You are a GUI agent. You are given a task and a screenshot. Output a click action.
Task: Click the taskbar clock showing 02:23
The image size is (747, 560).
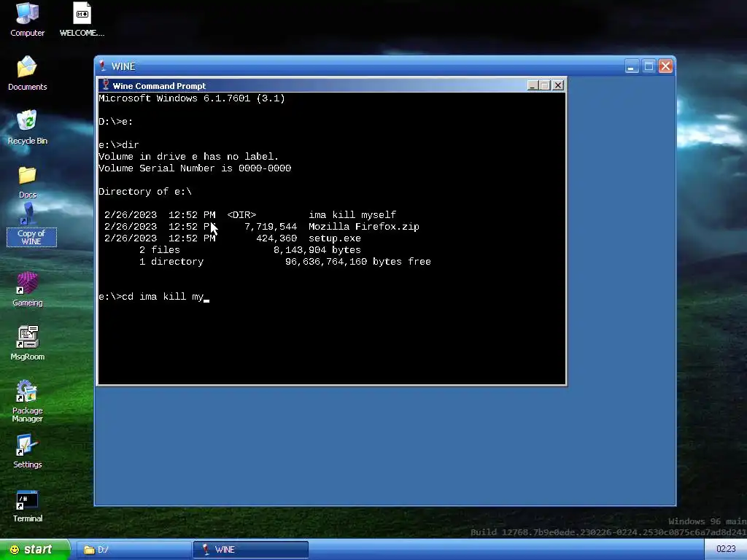pos(726,549)
